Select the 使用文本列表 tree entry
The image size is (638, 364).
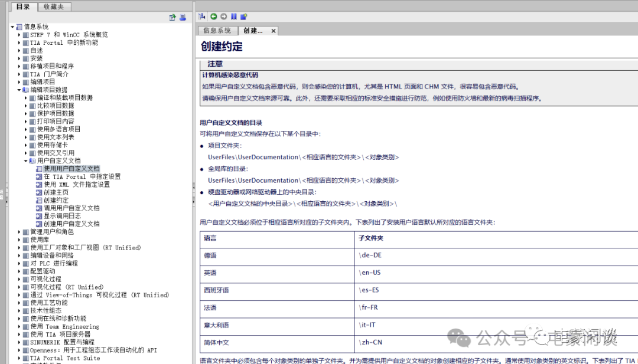click(x=56, y=137)
